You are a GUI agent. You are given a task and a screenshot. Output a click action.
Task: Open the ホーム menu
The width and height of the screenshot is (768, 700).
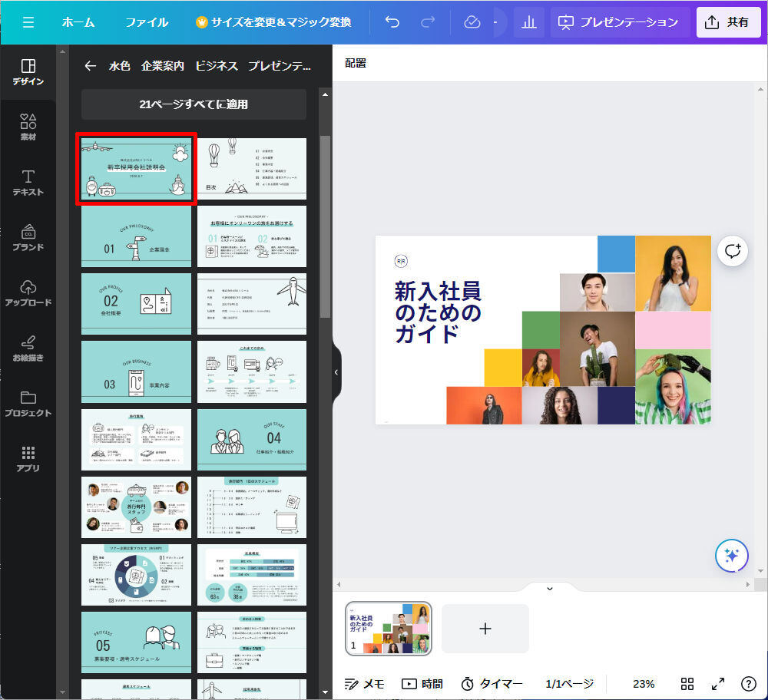[x=78, y=22]
